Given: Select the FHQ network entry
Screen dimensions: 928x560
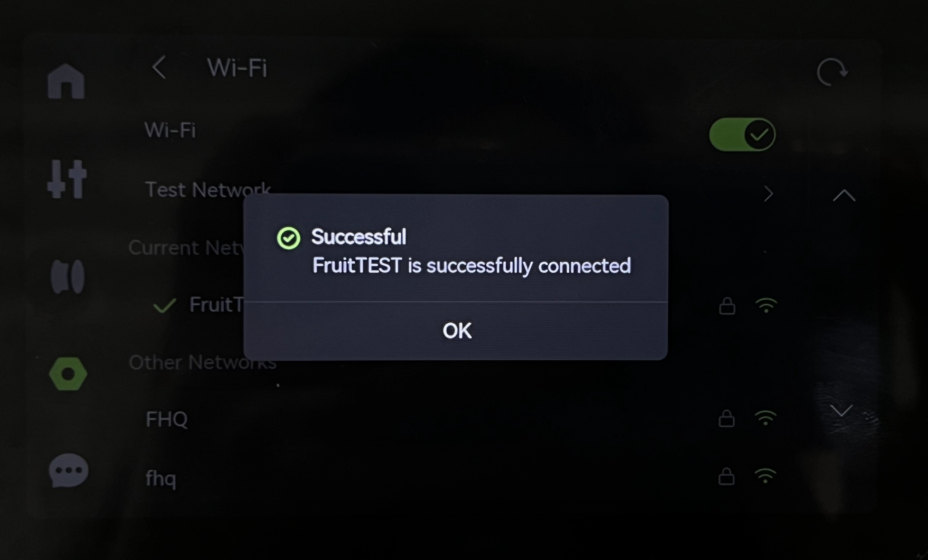Looking at the screenshot, I should pyautogui.click(x=460, y=419).
